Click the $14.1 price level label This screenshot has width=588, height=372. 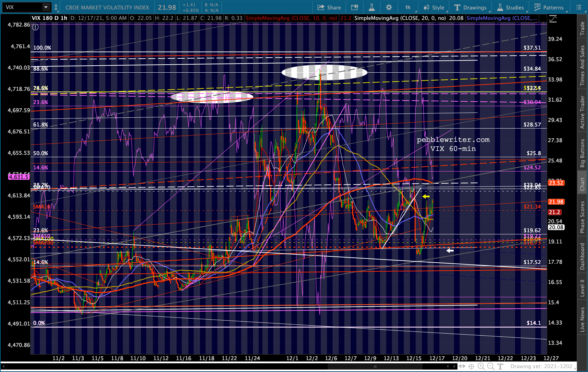[x=534, y=323]
